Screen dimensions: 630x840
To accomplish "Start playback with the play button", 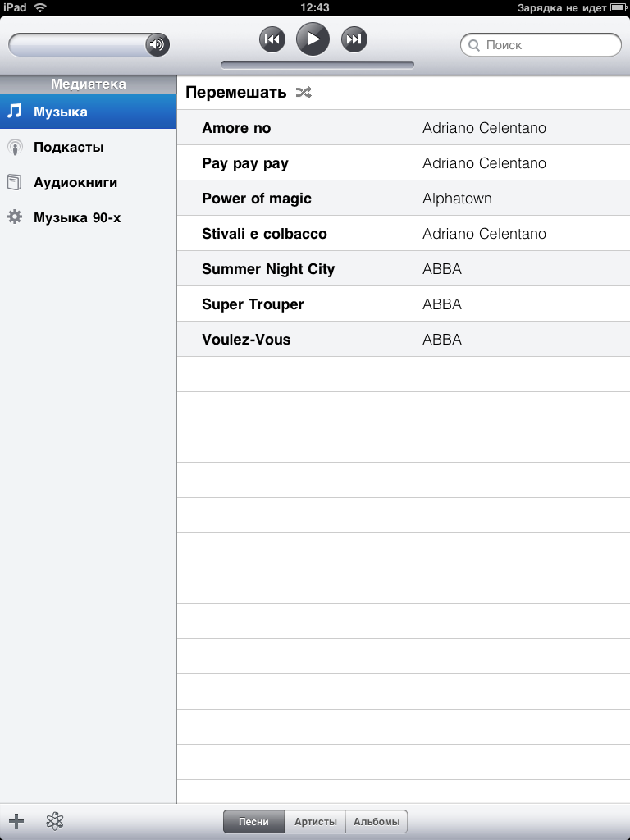I will point(313,39).
